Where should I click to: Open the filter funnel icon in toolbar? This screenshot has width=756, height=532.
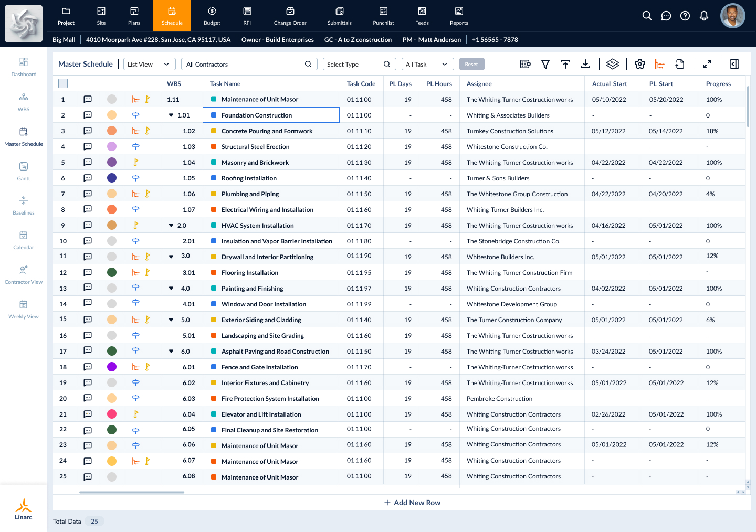[x=545, y=63]
